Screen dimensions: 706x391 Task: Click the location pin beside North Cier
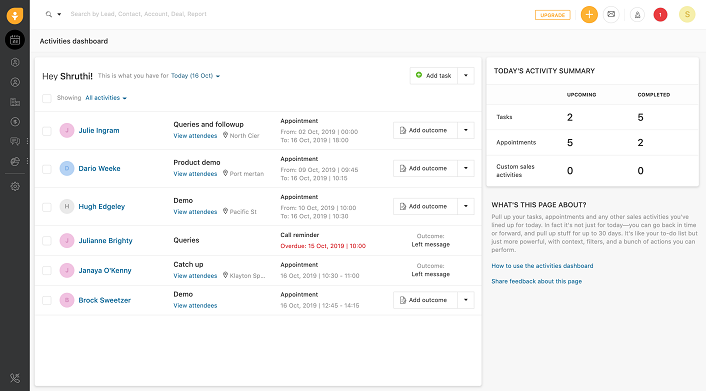click(225, 135)
